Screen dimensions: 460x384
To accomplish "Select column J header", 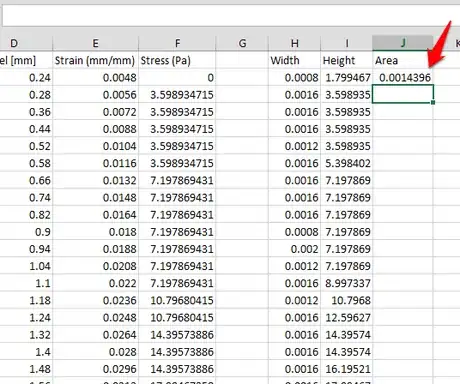I will click(403, 43).
